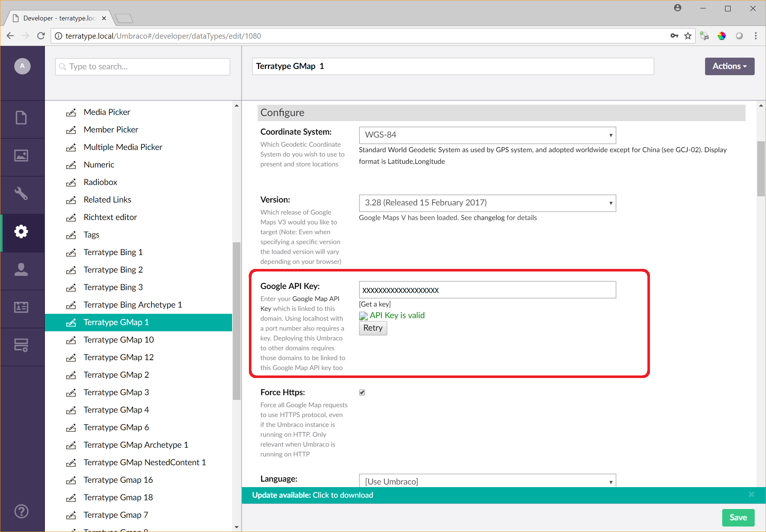Bookmark this page with the star
Image resolution: width=766 pixels, height=532 pixels.
(688, 36)
